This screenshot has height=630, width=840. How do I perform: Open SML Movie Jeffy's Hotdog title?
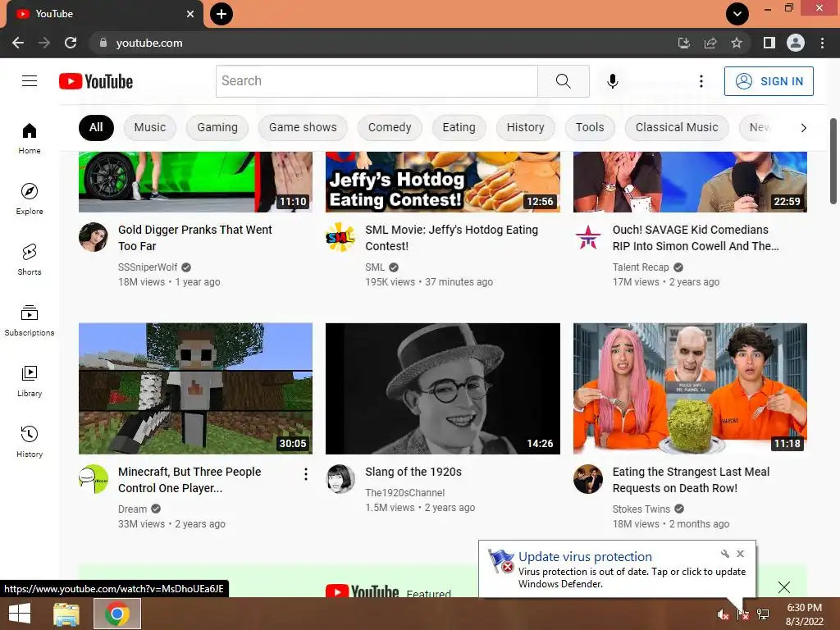click(452, 238)
